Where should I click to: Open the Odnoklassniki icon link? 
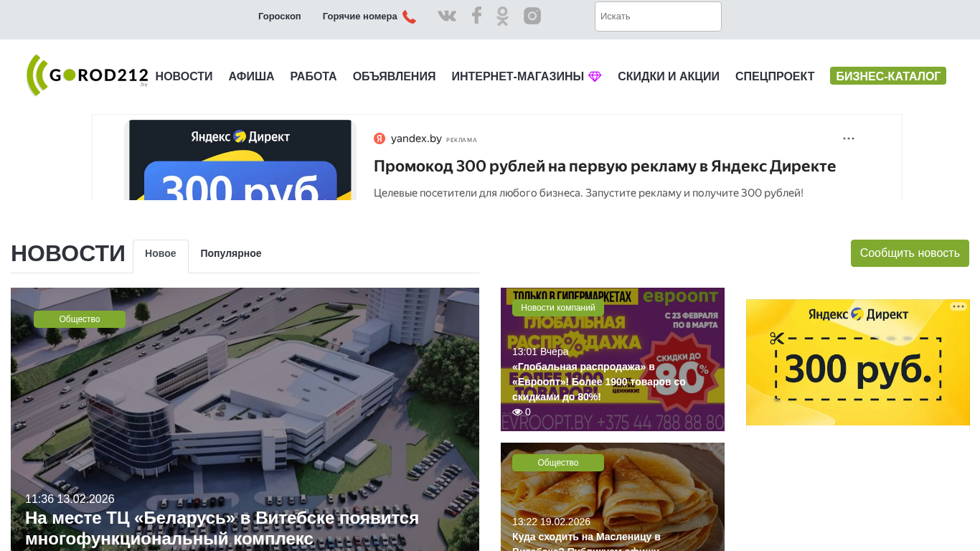(x=502, y=16)
